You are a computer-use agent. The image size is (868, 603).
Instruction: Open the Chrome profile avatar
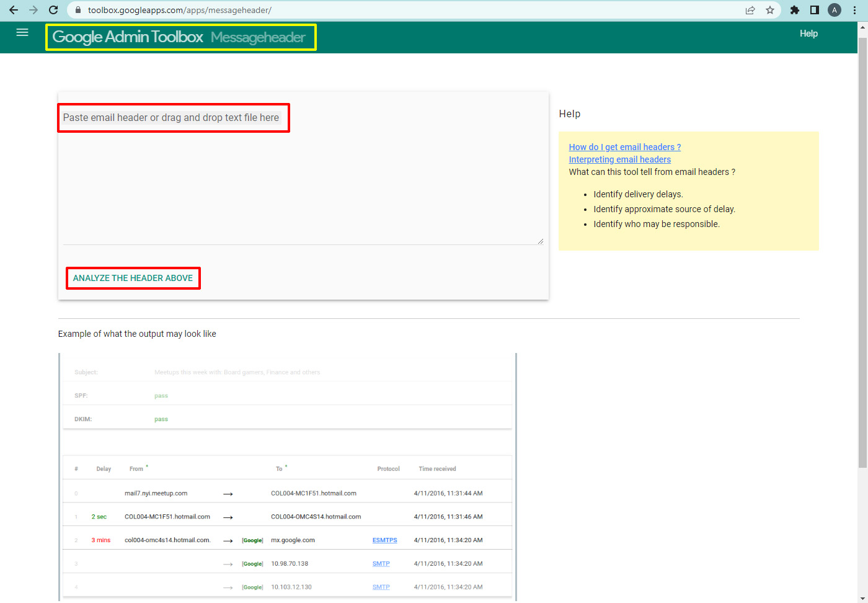tap(835, 10)
